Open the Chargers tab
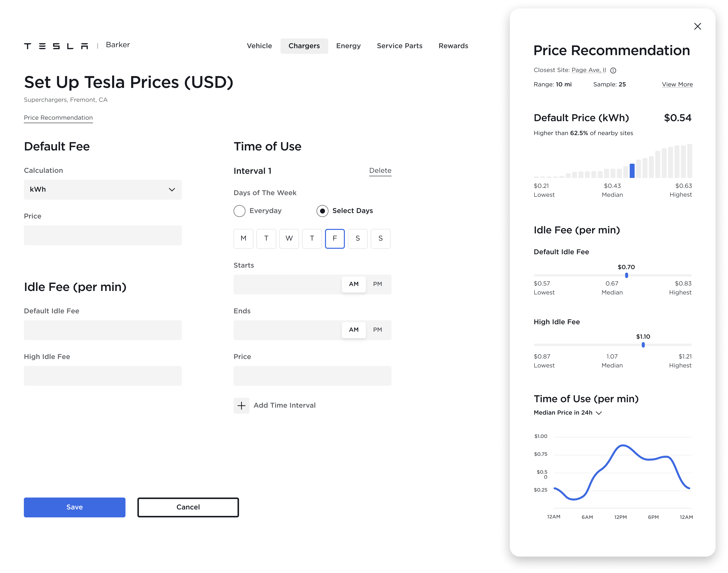Viewport: 728px width, 573px height. pyautogui.click(x=304, y=46)
